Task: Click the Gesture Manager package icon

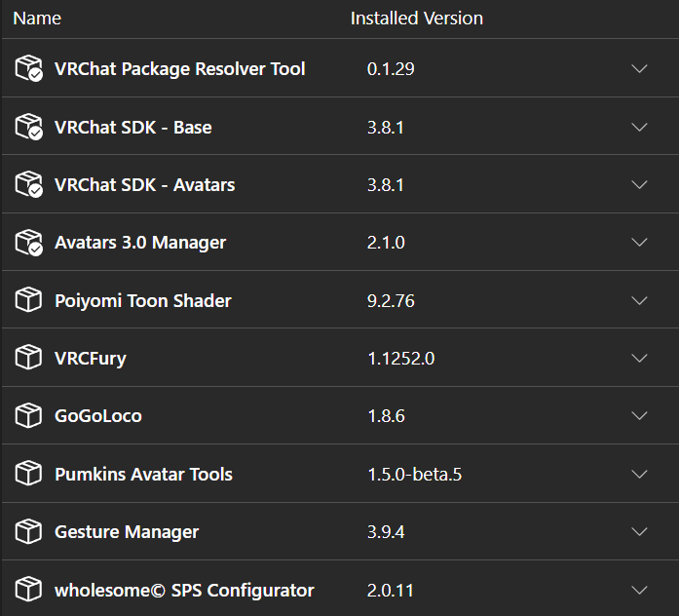Action: 28,531
